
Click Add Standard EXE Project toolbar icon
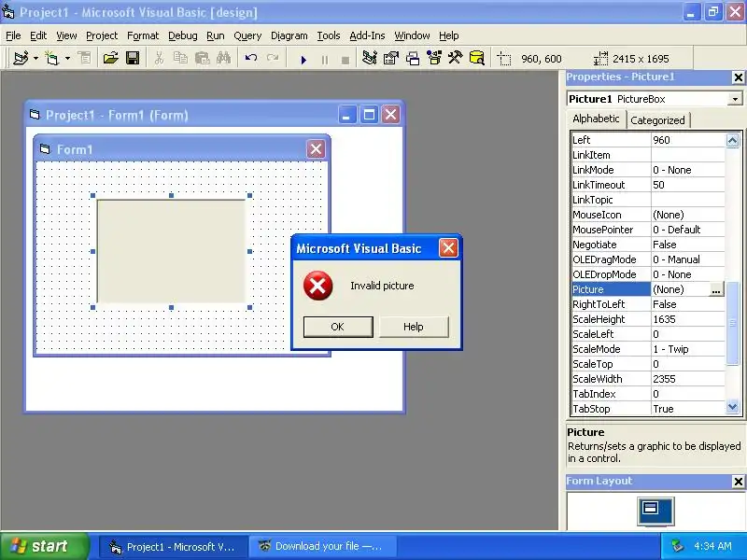coord(21,58)
